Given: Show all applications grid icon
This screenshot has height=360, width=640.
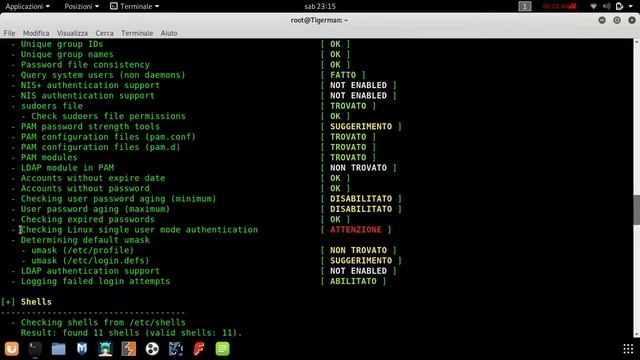Looking at the screenshot, I should (628, 349).
